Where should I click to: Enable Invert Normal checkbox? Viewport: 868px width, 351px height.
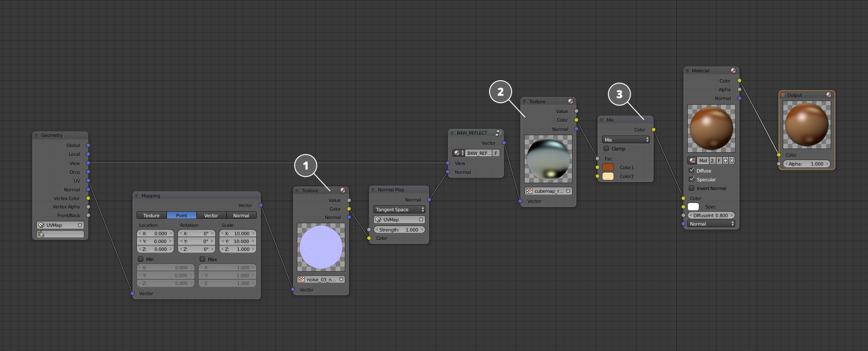[x=691, y=188]
